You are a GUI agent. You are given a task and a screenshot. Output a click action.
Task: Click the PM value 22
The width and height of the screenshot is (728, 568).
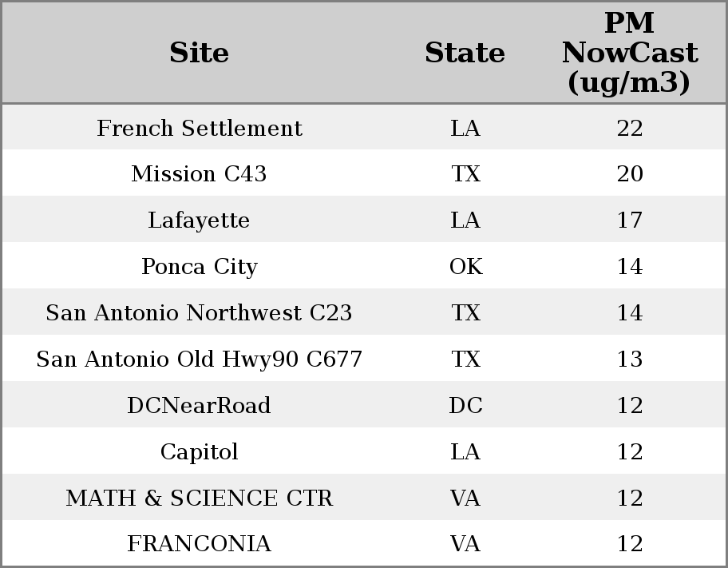(629, 128)
